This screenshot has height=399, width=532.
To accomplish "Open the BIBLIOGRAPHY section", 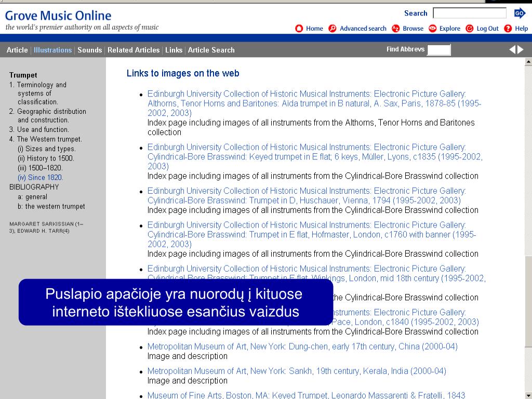I will tap(34, 187).
